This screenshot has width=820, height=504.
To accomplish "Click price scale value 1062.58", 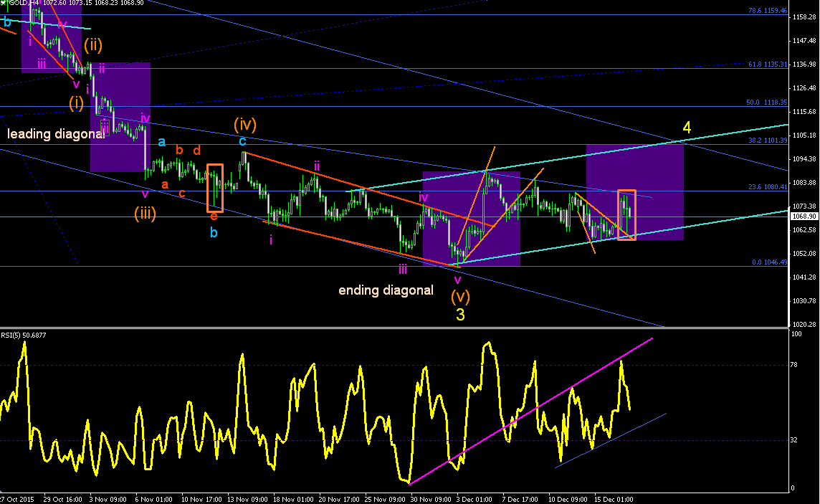I will pos(804,230).
